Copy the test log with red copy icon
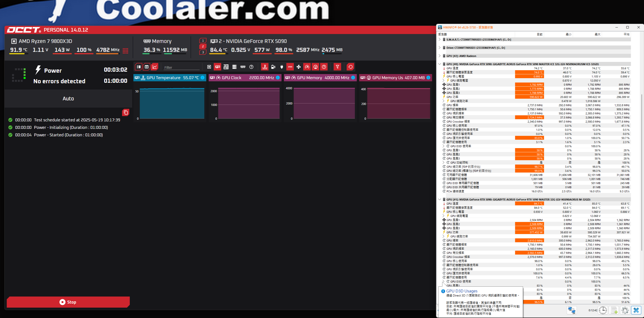Image resolution: width=644 pixels, height=318 pixels. click(x=126, y=112)
